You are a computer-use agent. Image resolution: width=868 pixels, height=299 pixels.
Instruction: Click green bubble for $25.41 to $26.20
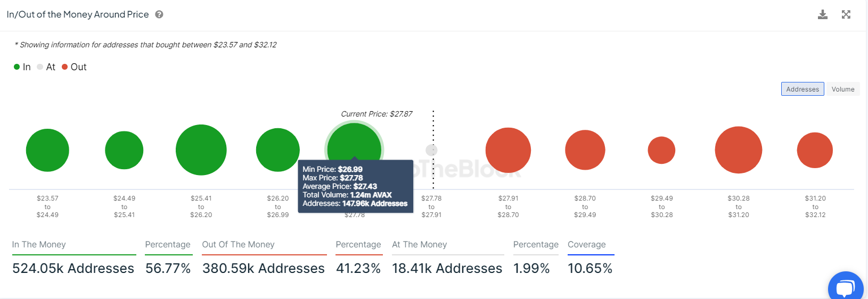click(x=201, y=150)
